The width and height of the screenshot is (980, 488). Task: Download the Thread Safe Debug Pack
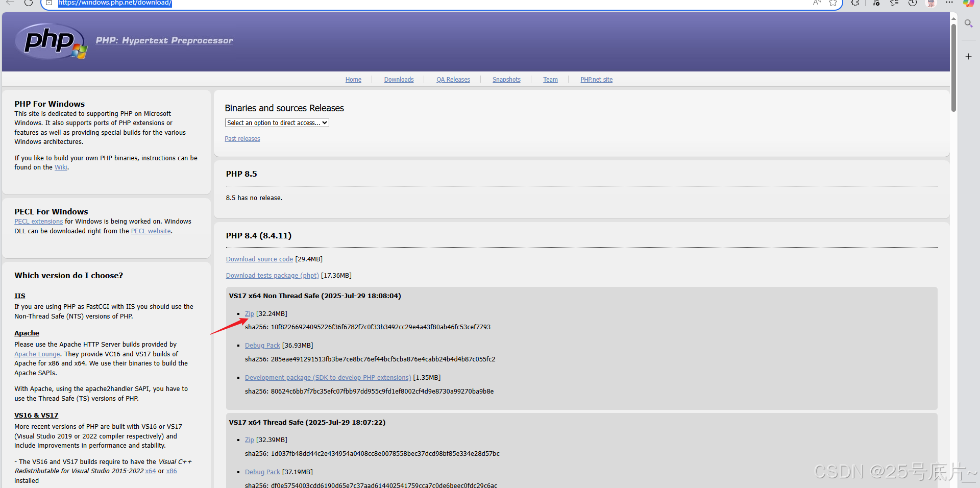click(x=262, y=472)
